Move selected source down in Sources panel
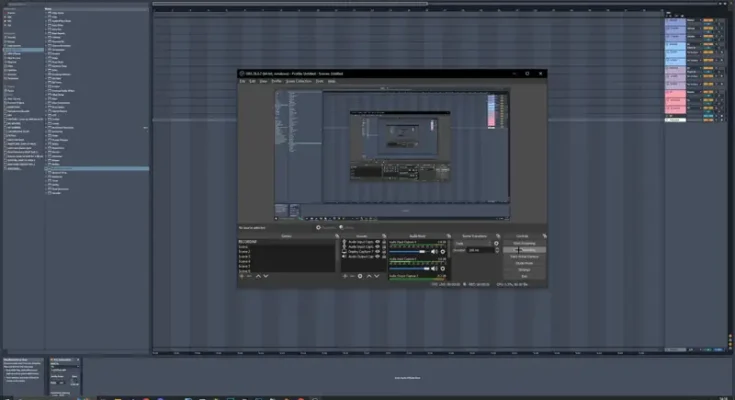 (x=376, y=277)
